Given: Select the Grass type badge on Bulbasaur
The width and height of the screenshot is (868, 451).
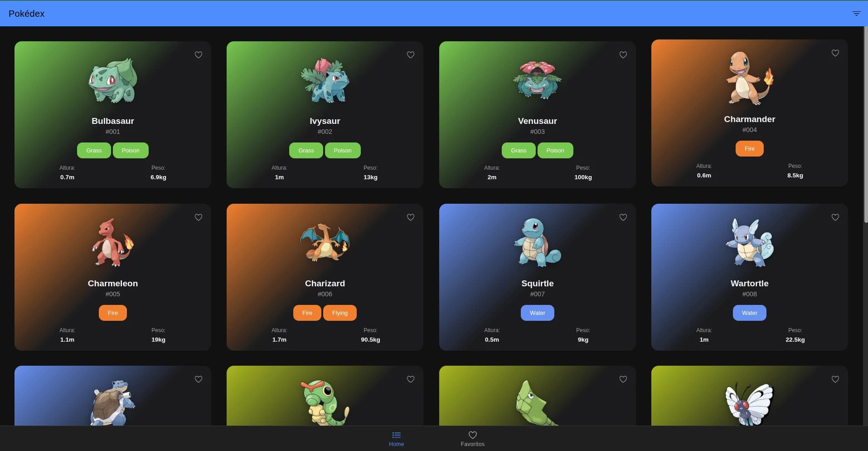Looking at the screenshot, I should pyautogui.click(x=94, y=150).
